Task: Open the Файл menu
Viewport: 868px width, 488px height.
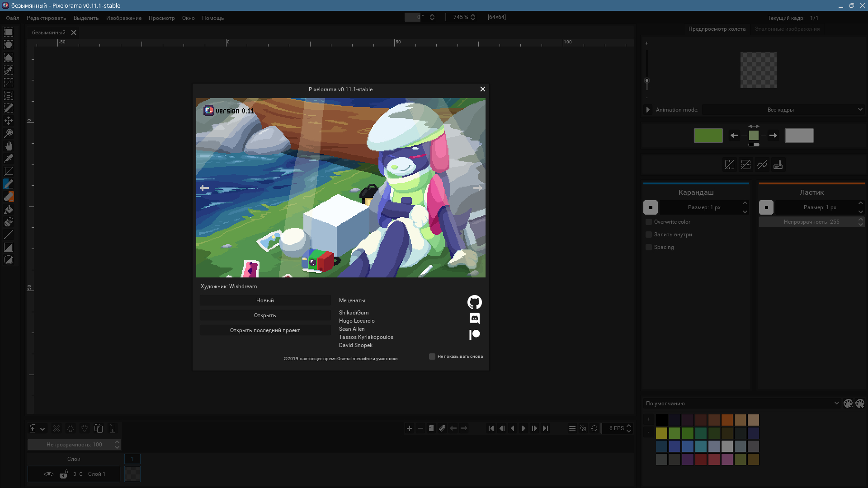Action: (x=13, y=18)
